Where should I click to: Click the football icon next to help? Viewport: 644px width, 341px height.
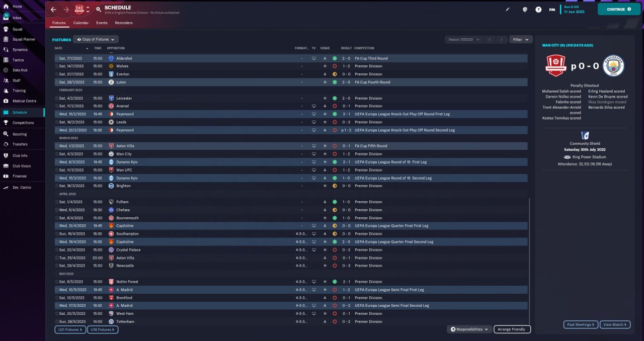525,9
